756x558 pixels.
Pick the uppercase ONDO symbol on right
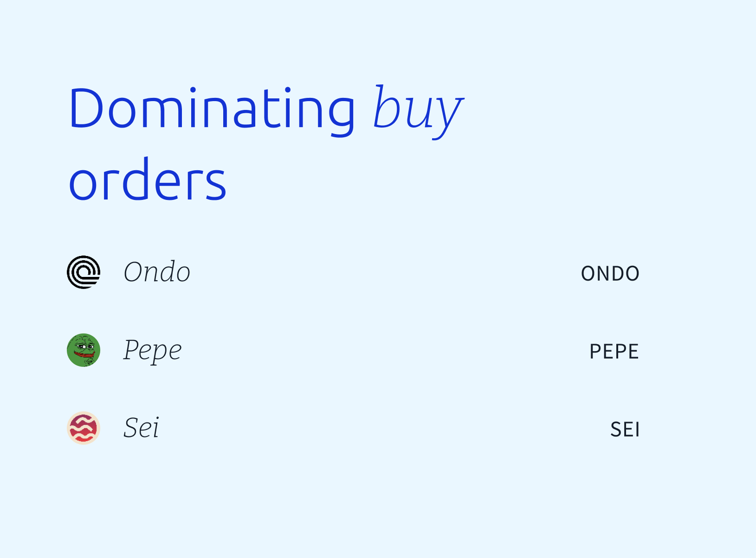click(x=610, y=274)
